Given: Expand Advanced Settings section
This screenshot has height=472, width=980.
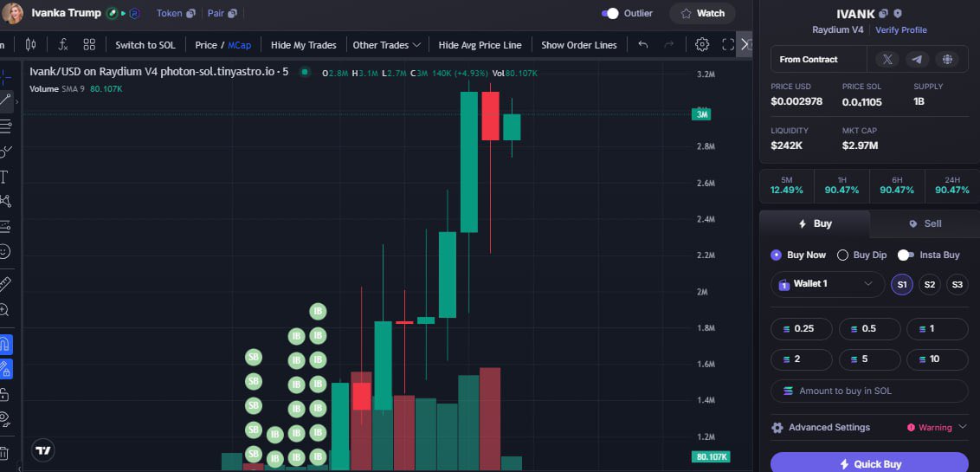Looking at the screenshot, I should pos(869,428).
